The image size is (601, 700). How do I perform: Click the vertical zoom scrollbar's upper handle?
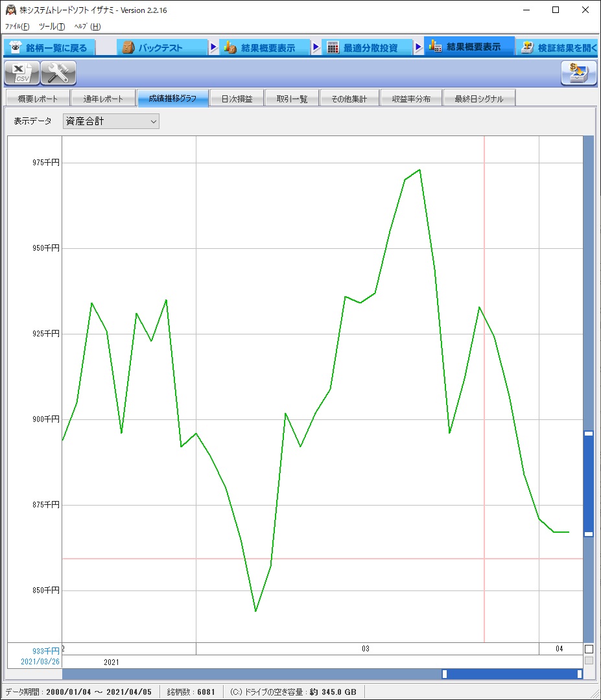[589, 434]
